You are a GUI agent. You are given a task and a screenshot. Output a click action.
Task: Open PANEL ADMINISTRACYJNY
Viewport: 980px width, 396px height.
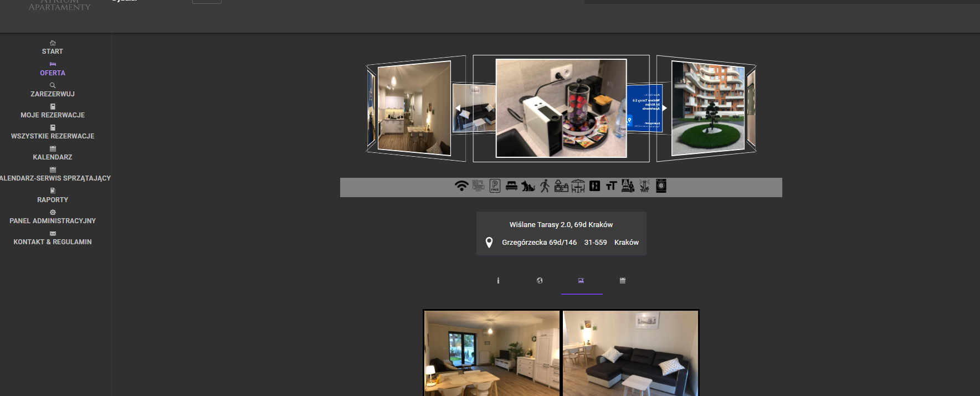coord(53,217)
